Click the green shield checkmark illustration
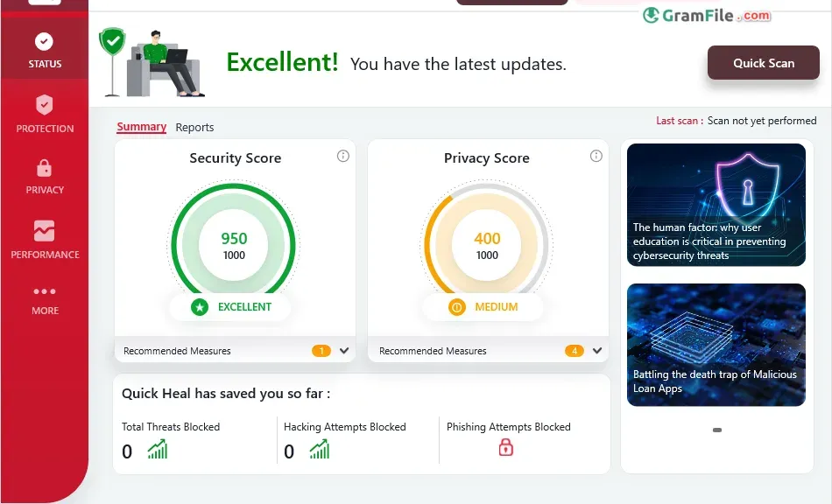832x504 pixels. (x=112, y=41)
